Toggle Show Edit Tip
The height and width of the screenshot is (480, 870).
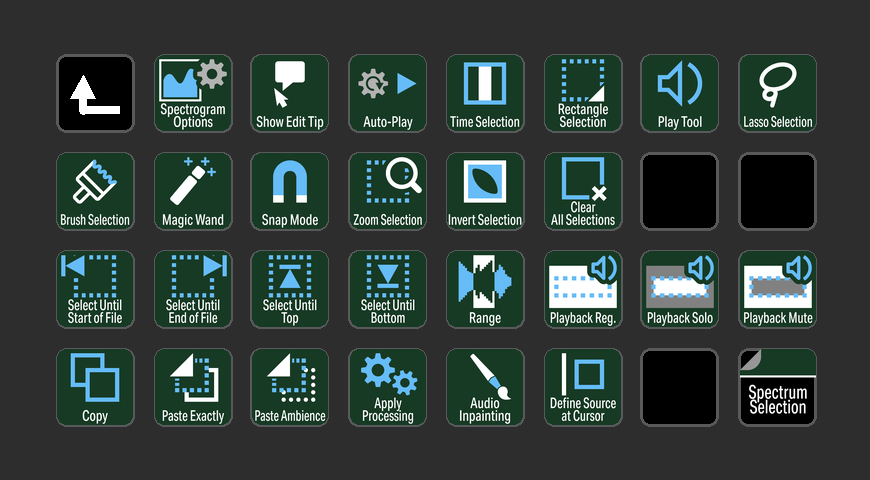pos(290,93)
